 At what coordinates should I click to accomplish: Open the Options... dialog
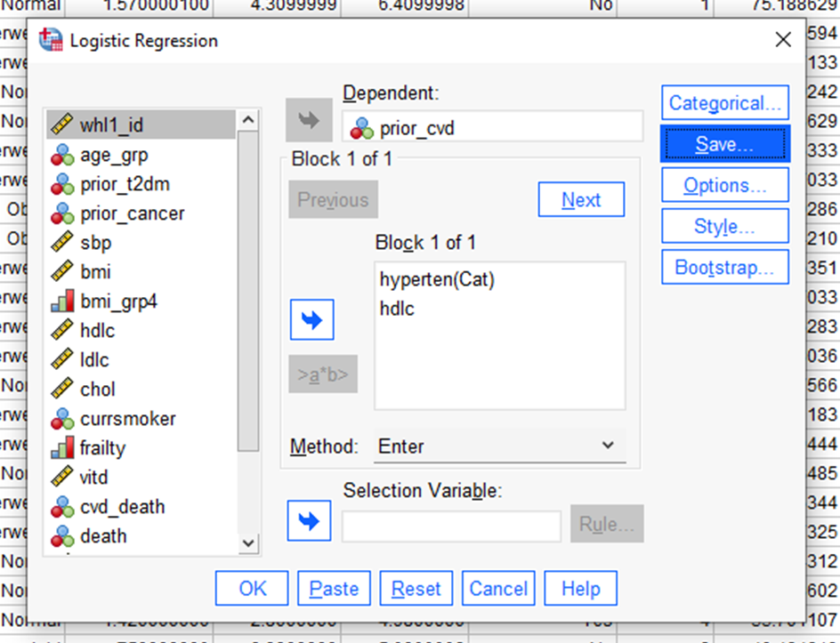(x=724, y=186)
